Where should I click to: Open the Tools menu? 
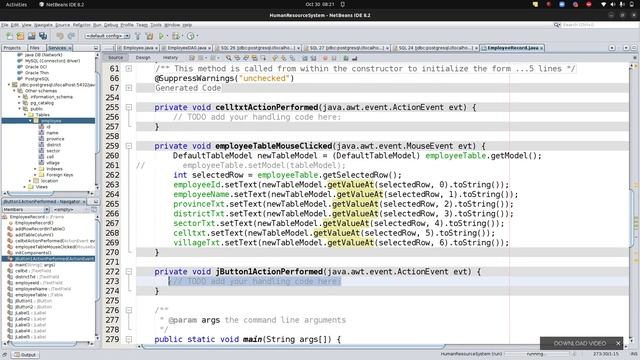tap(156, 25)
